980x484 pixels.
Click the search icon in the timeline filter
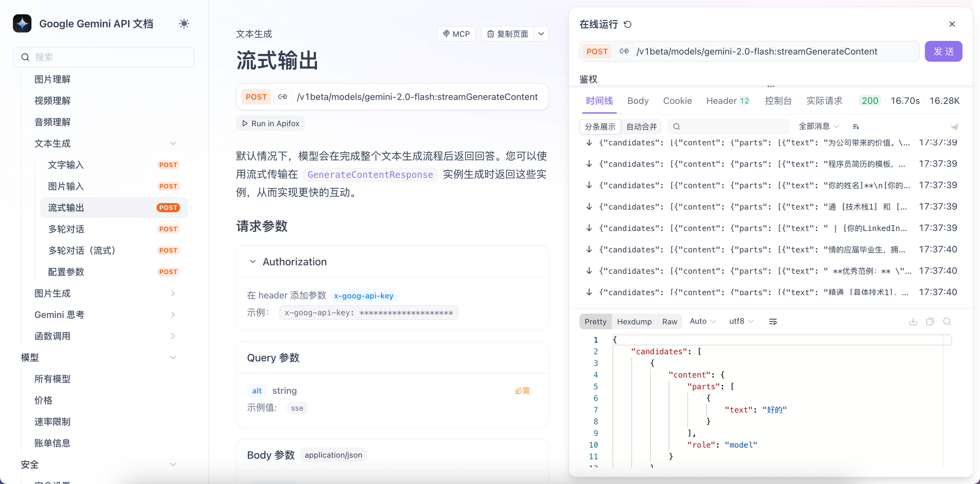point(677,127)
